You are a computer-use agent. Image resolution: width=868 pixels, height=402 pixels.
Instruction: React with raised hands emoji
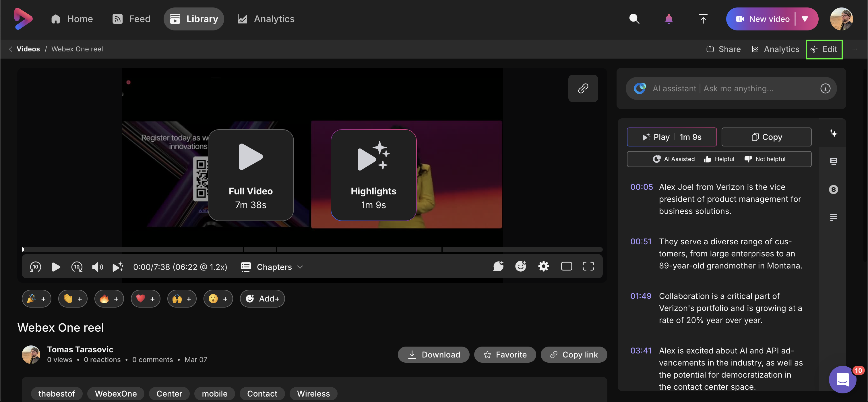pos(182,299)
